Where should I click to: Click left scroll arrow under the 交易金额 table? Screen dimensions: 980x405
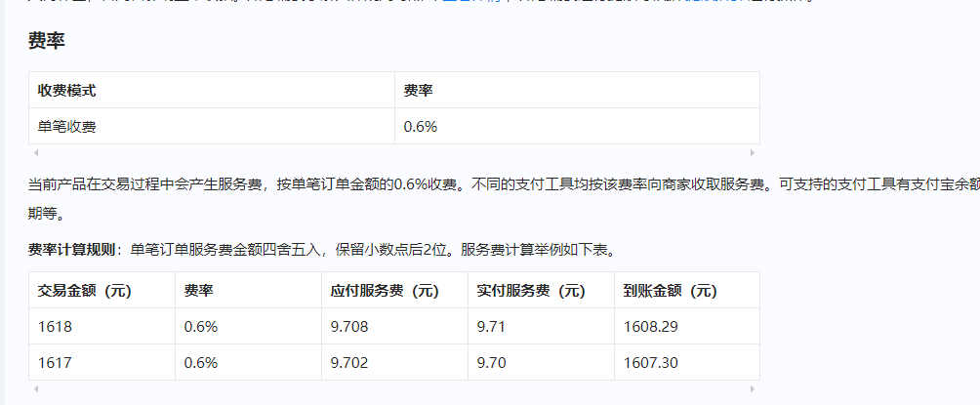[36, 388]
